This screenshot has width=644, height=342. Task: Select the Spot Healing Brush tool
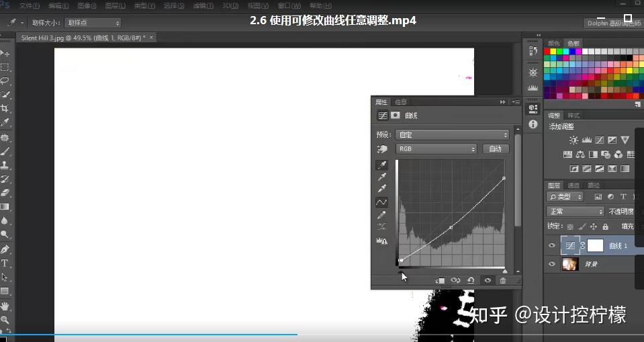(5, 138)
